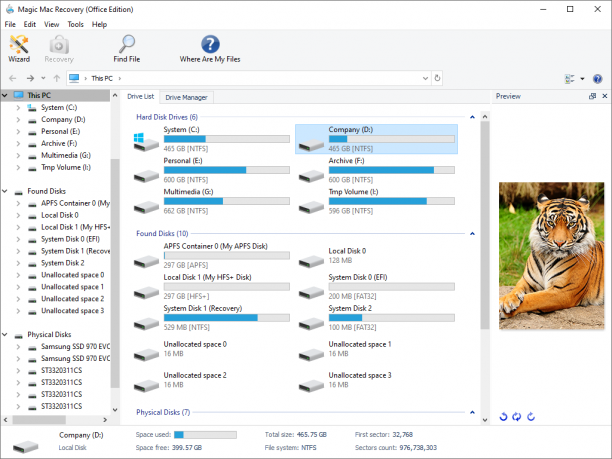Go back with the left arrow

[x=12, y=78]
